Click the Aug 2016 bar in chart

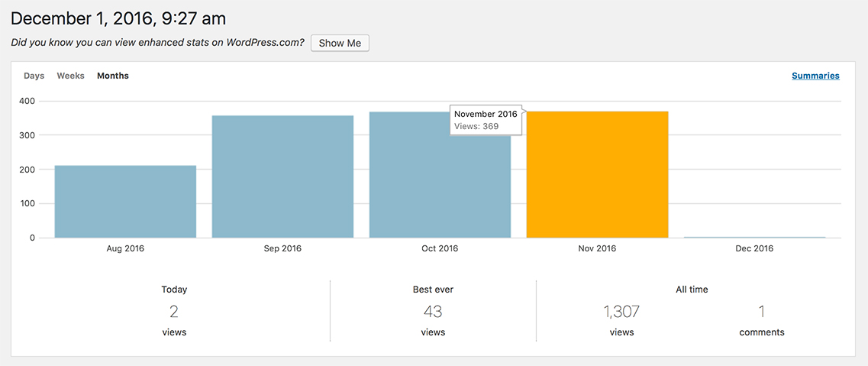click(125, 202)
